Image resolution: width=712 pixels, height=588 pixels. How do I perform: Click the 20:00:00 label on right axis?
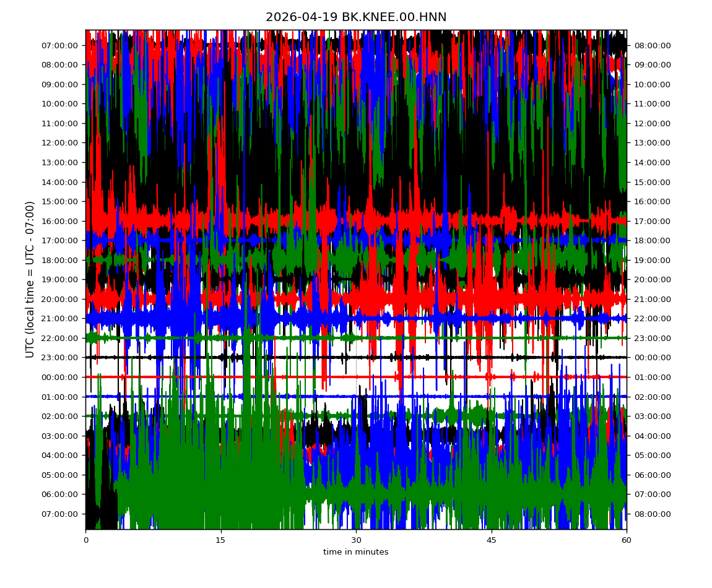point(652,279)
